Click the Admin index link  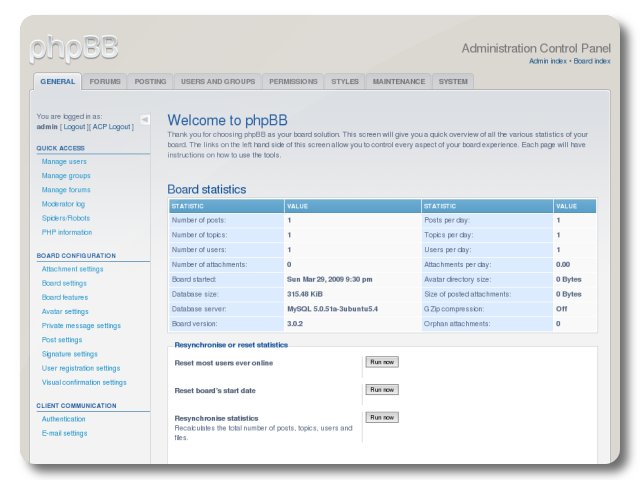click(x=549, y=61)
